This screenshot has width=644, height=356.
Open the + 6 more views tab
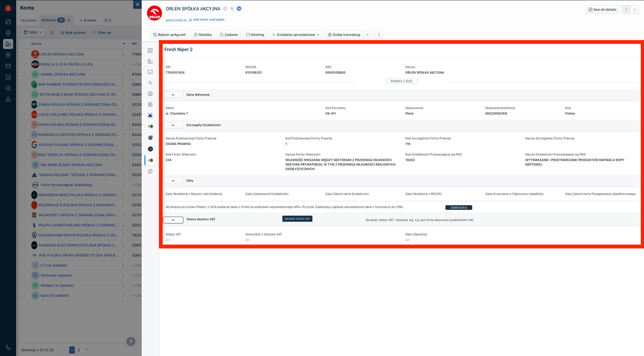89,20
